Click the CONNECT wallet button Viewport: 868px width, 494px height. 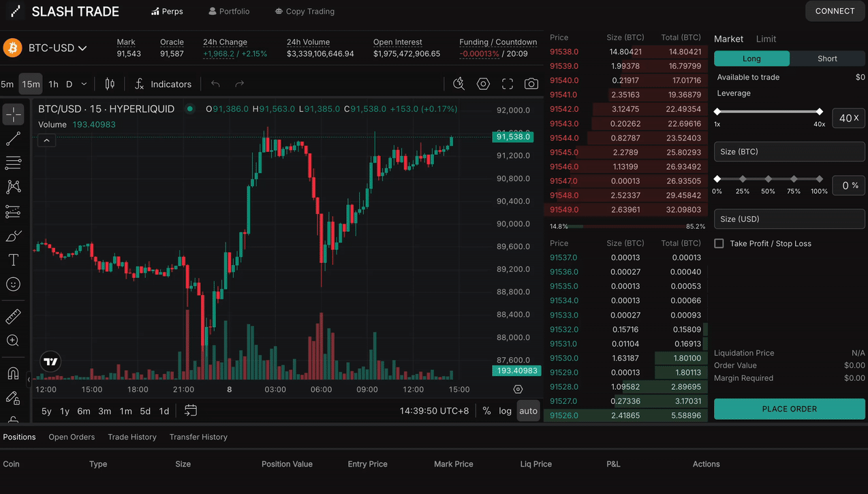(835, 11)
